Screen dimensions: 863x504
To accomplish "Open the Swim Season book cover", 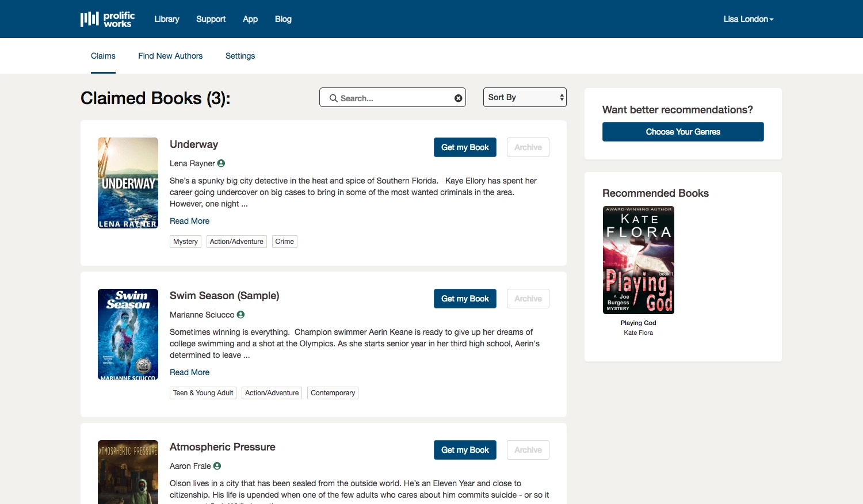I will (128, 334).
